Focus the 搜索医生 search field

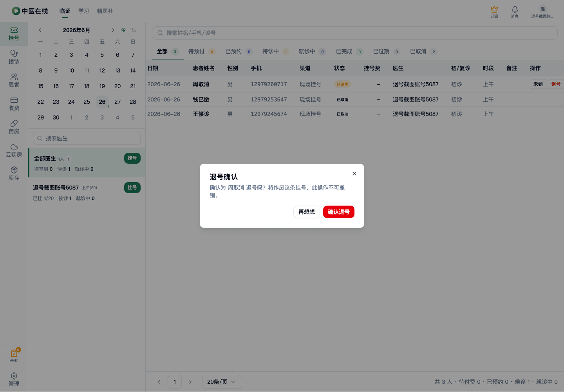pyautogui.click(x=87, y=138)
